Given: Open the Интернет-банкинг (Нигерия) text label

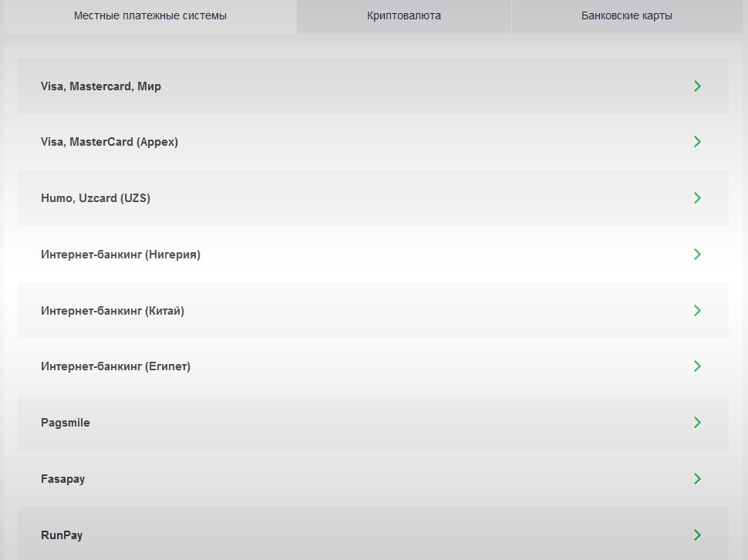Looking at the screenshot, I should pyautogui.click(x=120, y=255).
